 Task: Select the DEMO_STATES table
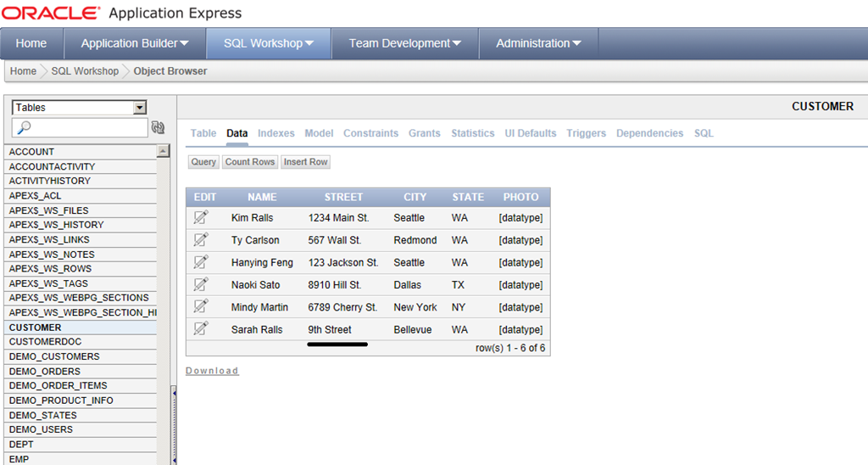click(x=81, y=415)
